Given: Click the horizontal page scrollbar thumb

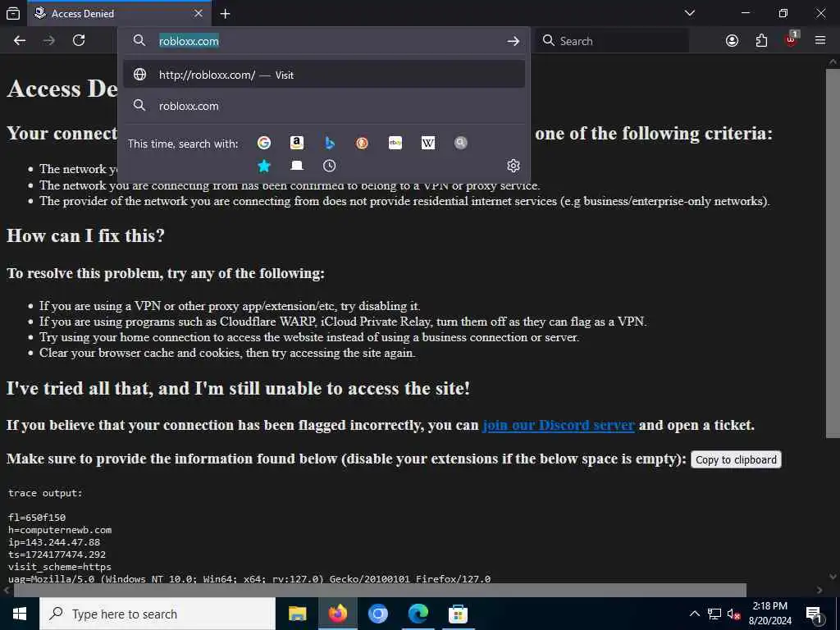Looking at the screenshot, I should click(x=380, y=590).
